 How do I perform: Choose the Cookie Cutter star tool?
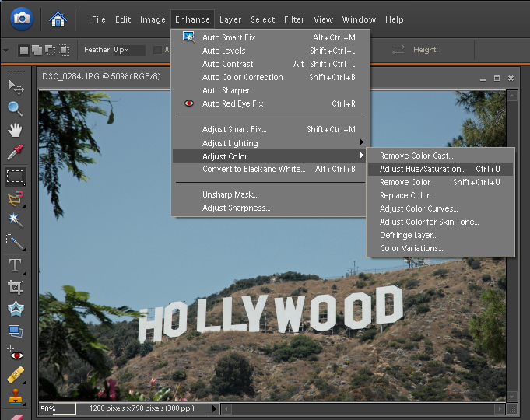[16, 309]
